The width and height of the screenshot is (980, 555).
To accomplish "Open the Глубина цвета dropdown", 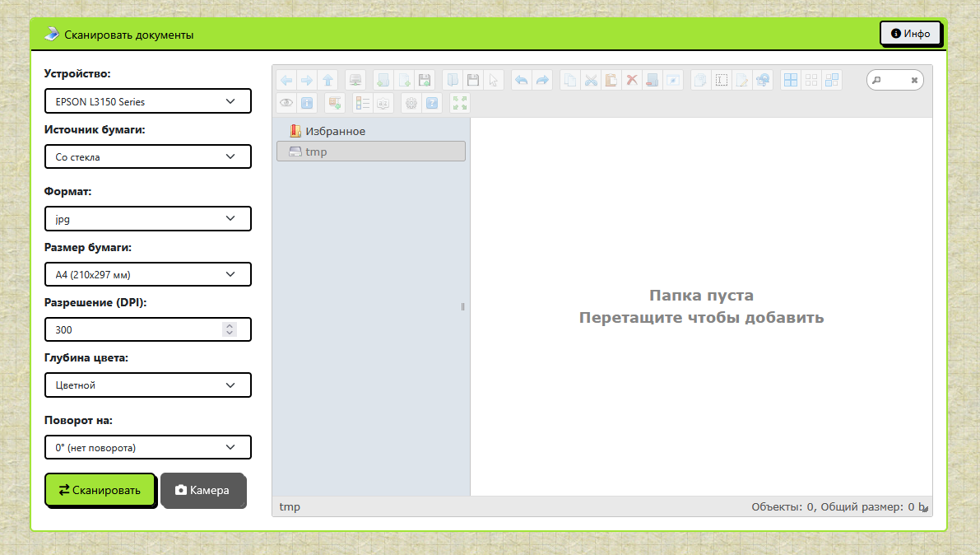I will tap(147, 385).
